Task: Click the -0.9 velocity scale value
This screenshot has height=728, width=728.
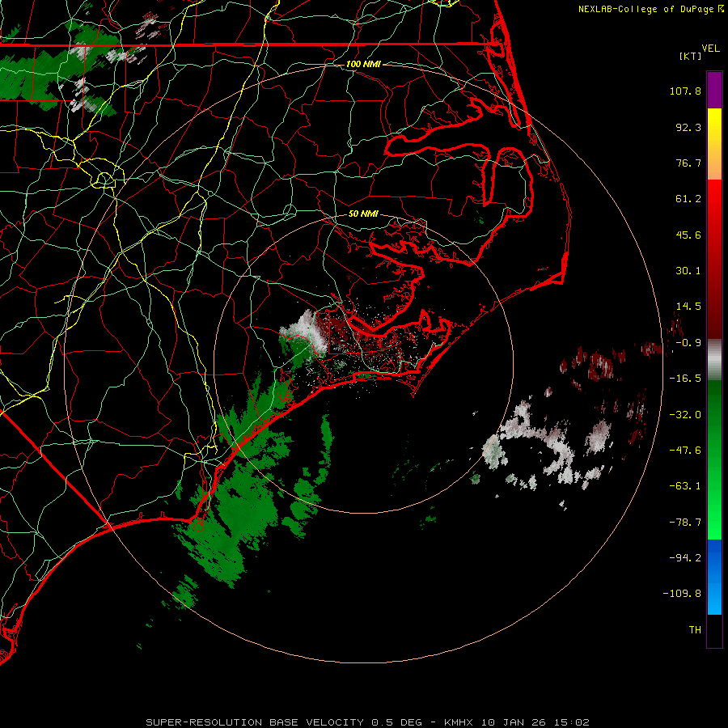Action: coord(688,343)
